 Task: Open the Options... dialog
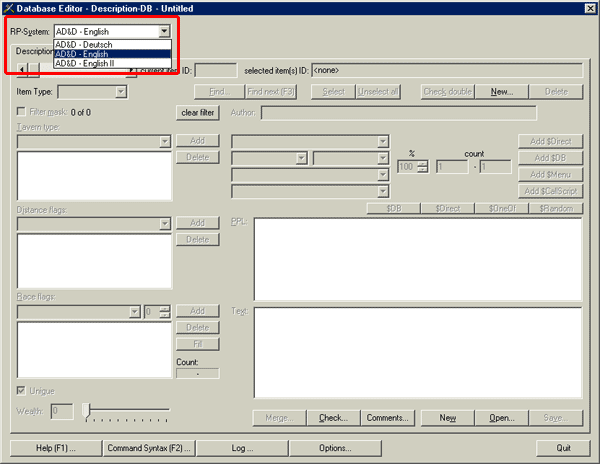(334, 447)
